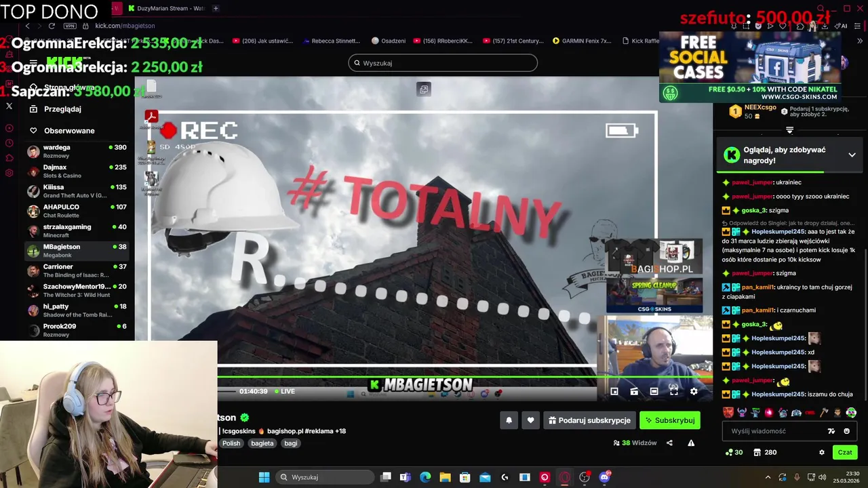The width and height of the screenshot is (868, 488).
Task: Open SzachowyMentor19 channel
Action: (77, 290)
